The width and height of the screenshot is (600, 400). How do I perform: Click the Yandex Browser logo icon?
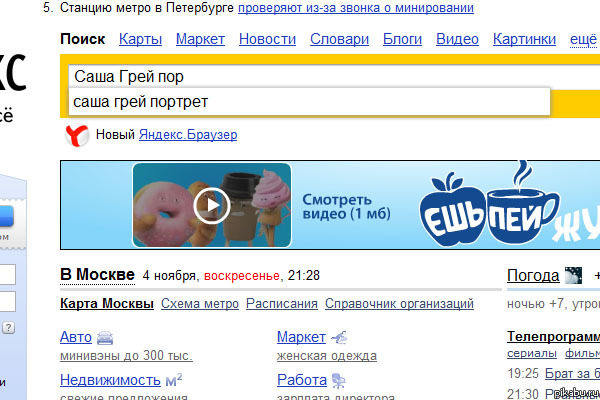[x=77, y=135]
